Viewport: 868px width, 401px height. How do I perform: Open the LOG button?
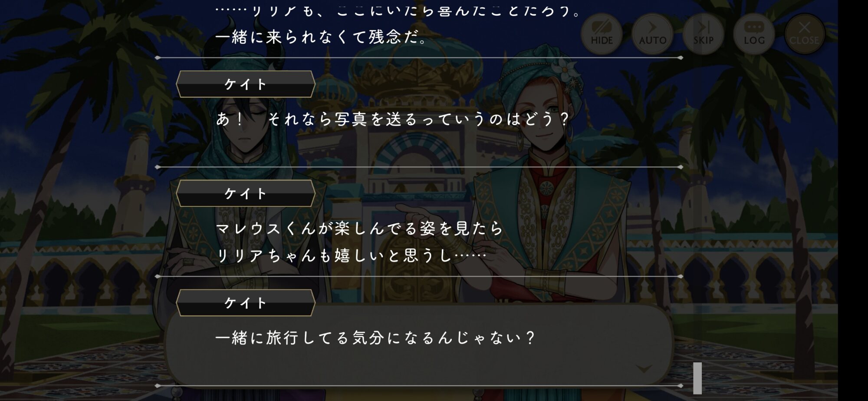(x=754, y=34)
